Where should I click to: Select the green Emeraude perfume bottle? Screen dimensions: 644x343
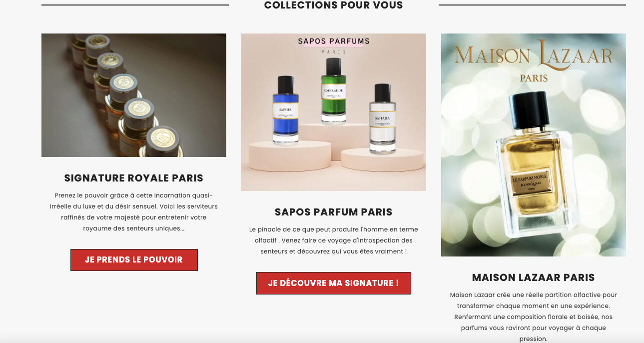[x=333, y=90]
